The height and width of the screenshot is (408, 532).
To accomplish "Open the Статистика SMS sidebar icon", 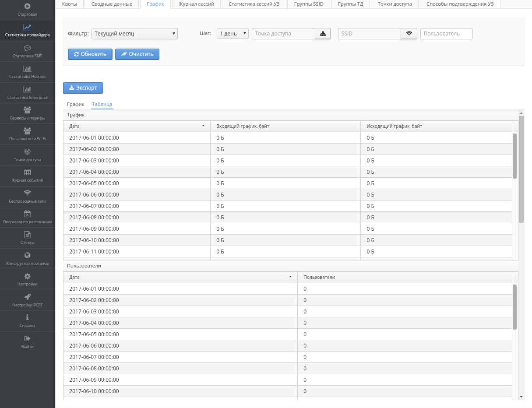I will (27, 49).
